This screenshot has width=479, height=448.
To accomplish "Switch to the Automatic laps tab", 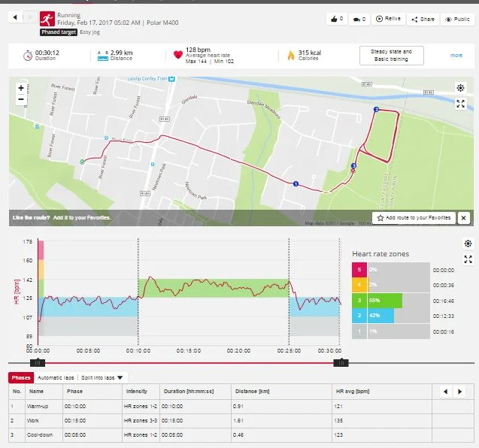I will [56, 377].
